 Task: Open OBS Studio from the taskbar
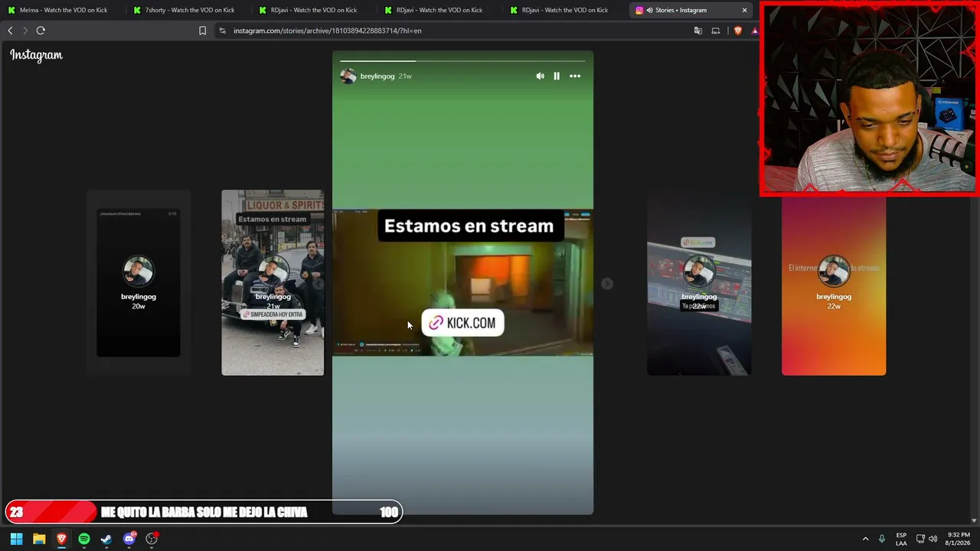152,539
